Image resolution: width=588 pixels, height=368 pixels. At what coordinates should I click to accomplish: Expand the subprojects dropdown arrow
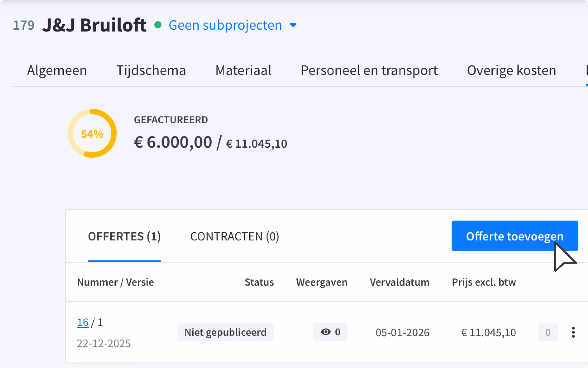tap(293, 25)
